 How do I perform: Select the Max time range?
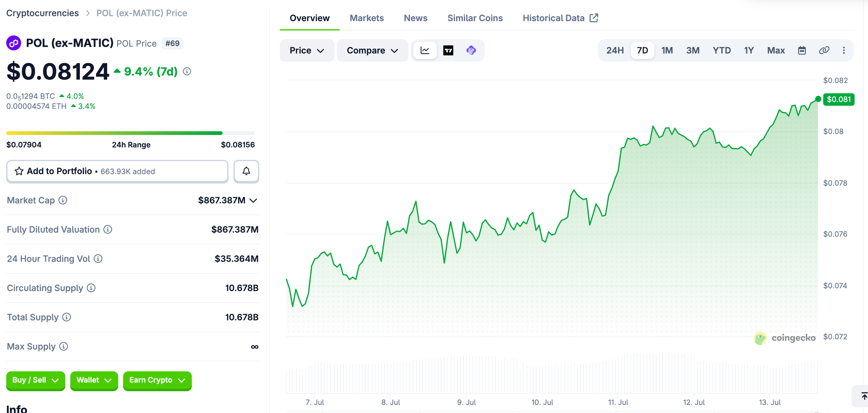coord(776,50)
